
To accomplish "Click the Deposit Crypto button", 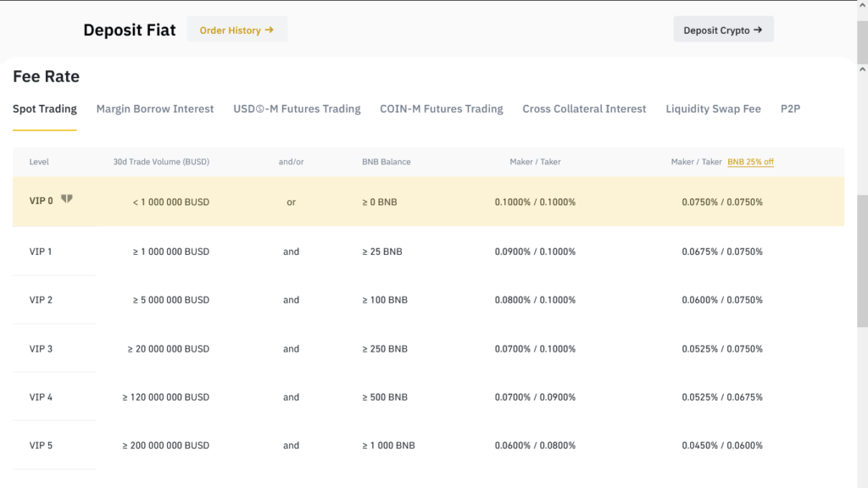I will click(722, 30).
